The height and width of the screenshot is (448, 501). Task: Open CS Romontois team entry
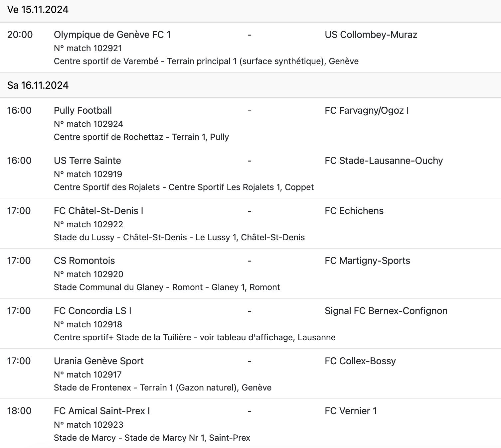[x=84, y=261]
